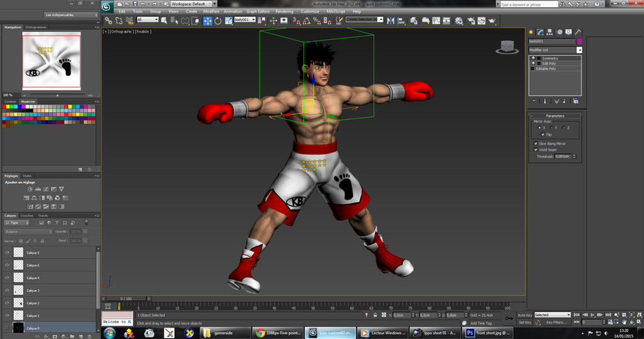The image size is (644, 339).
Task: Open the Rendering menu
Action: click(x=284, y=11)
